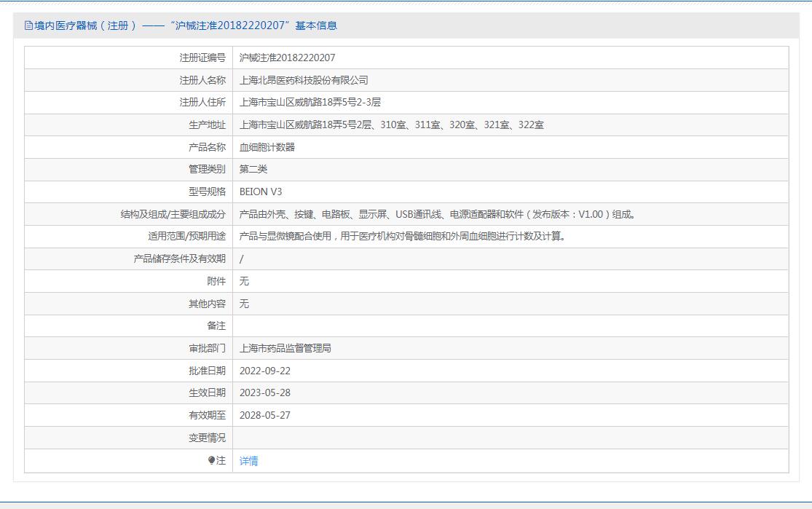Viewport: 812px width, 509px height.
Task: Select model value BEION V3
Action: (x=261, y=192)
